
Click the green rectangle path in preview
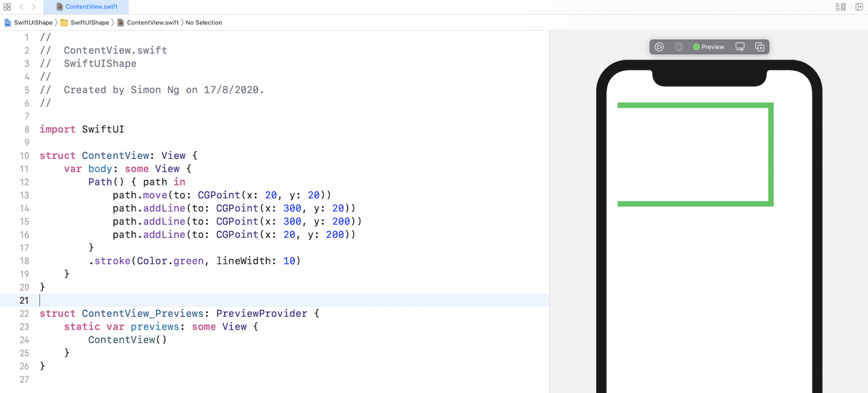click(770, 155)
